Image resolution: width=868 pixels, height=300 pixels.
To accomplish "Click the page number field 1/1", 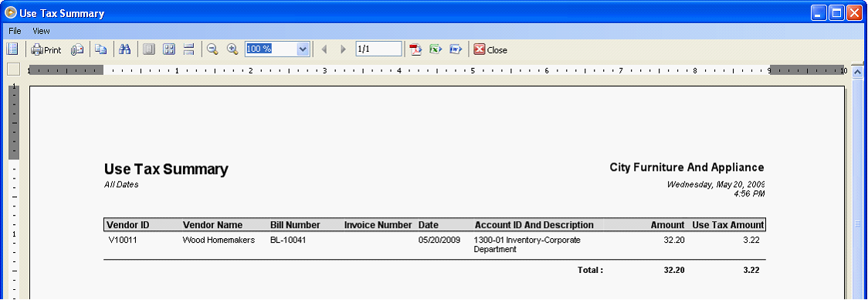I will (378, 49).
